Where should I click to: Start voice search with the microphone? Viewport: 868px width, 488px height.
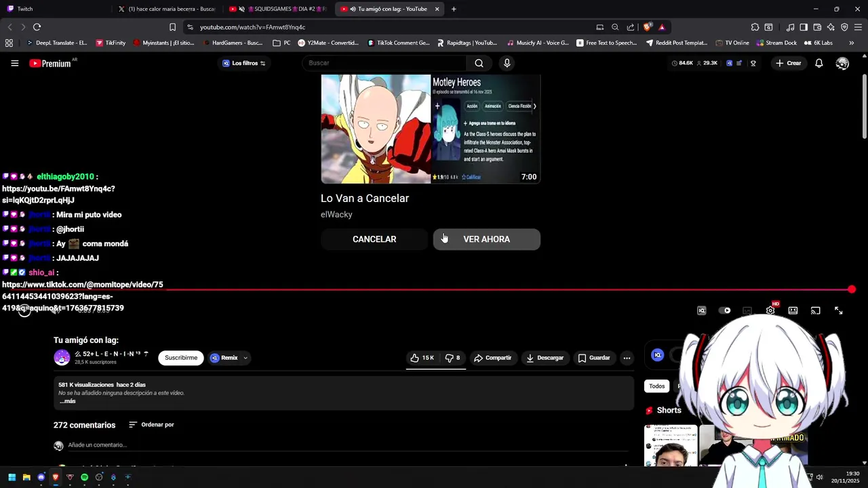(x=507, y=63)
